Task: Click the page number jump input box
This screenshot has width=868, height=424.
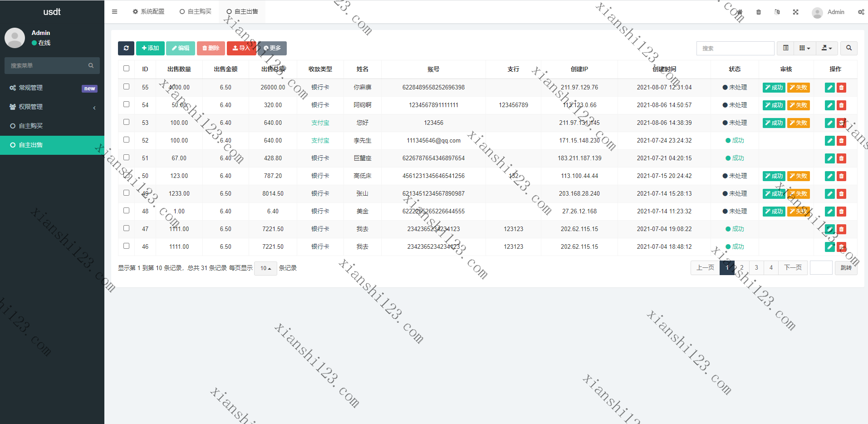Action: click(821, 268)
